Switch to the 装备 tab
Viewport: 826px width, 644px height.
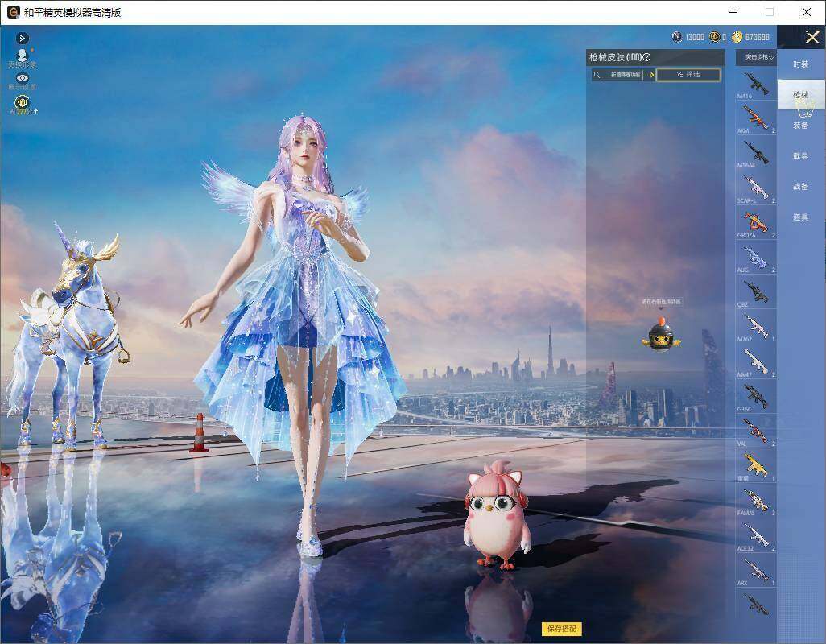(x=801, y=126)
